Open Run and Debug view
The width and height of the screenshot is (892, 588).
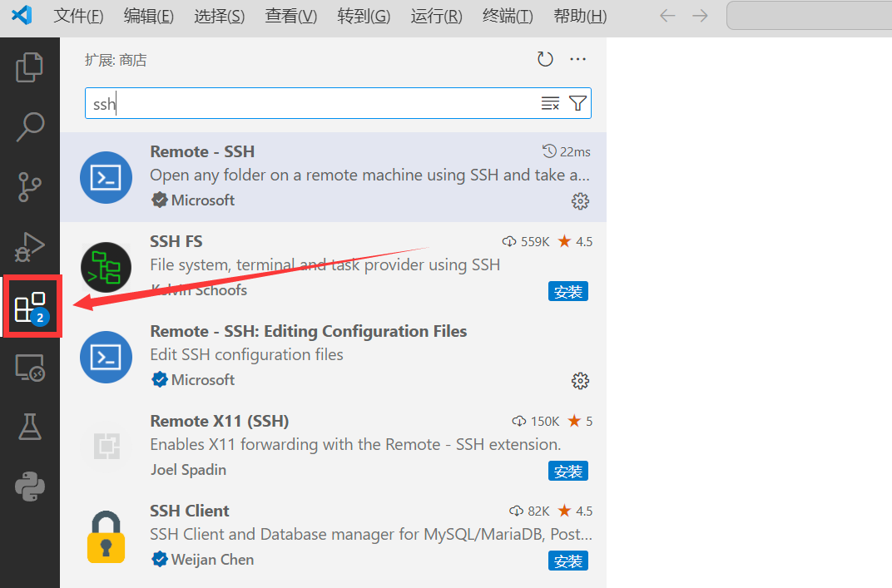tap(30, 247)
